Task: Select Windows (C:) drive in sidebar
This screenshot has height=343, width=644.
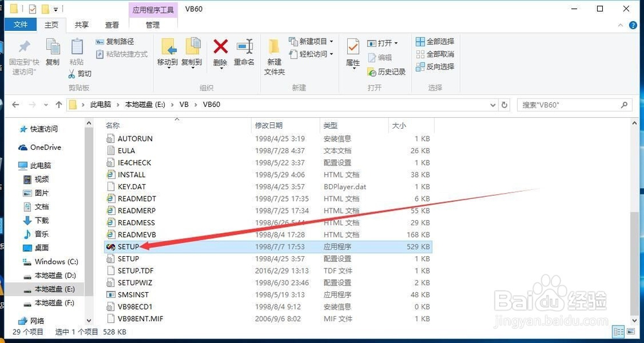Action: [x=50, y=262]
